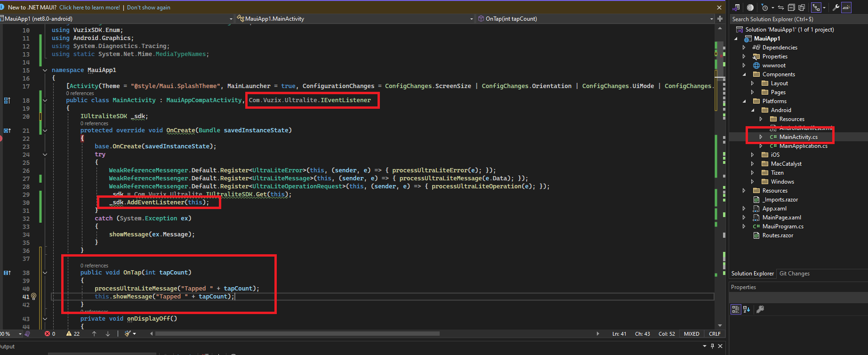The height and width of the screenshot is (355, 868).
Task: Toggle Categorized view in Properties panel
Action: click(x=736, y=309)
